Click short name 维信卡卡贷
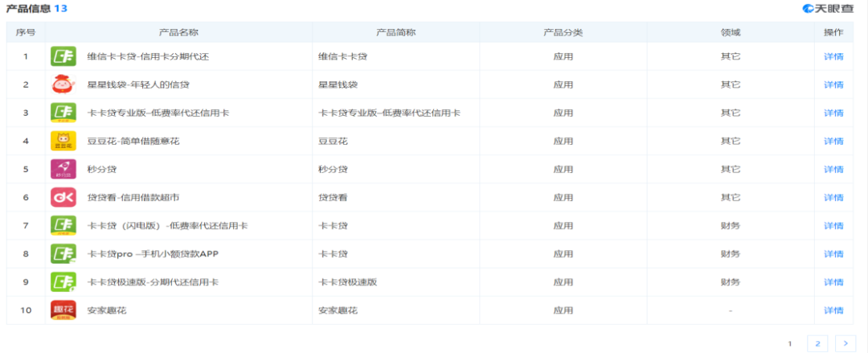This screenshot has height=353, width=868. pos(342,56)
